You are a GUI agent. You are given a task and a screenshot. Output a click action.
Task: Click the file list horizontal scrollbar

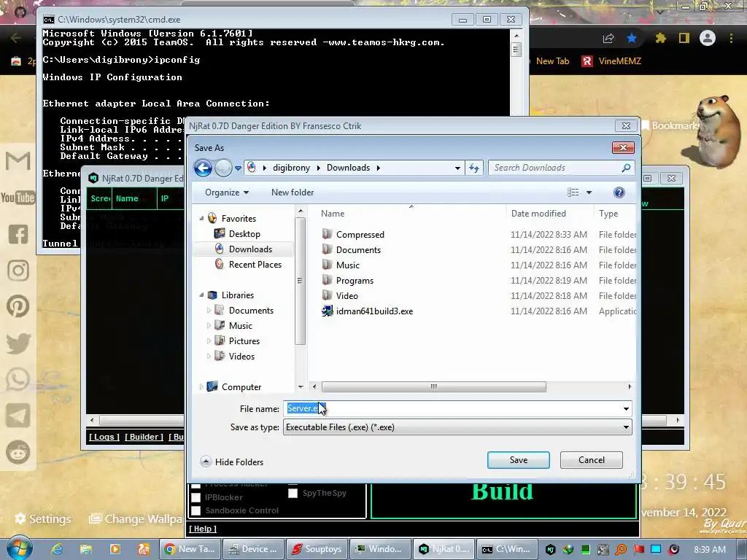433,386
